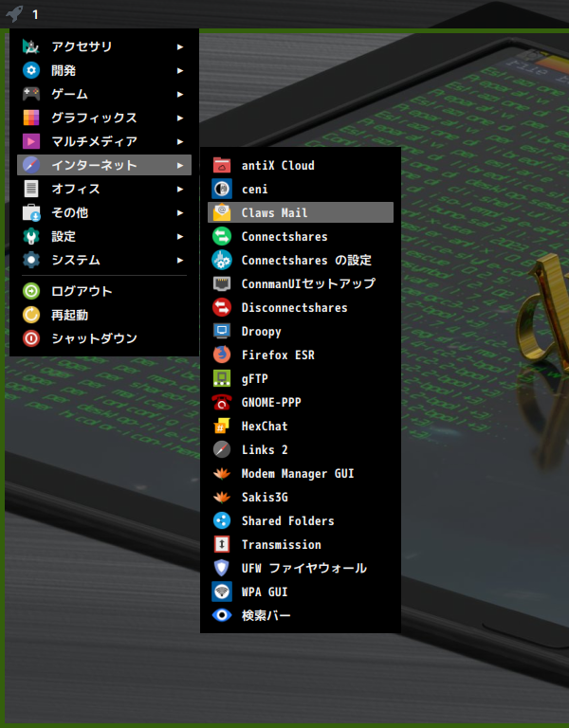This screenshot has height=728, width=569.
Task: Click the gFTP label
Action: pos(254,379)
